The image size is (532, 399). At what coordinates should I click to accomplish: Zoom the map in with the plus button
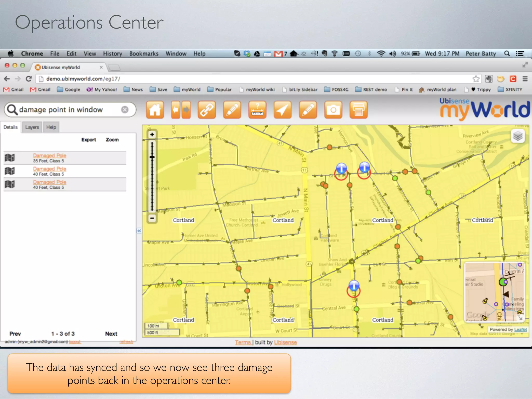click(152, 135)
